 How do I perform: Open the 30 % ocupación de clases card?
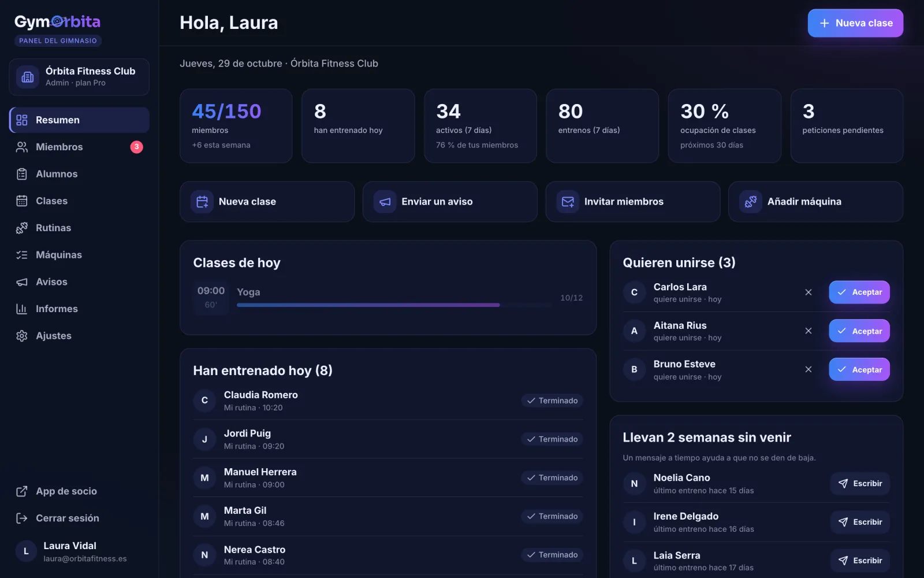724,126
